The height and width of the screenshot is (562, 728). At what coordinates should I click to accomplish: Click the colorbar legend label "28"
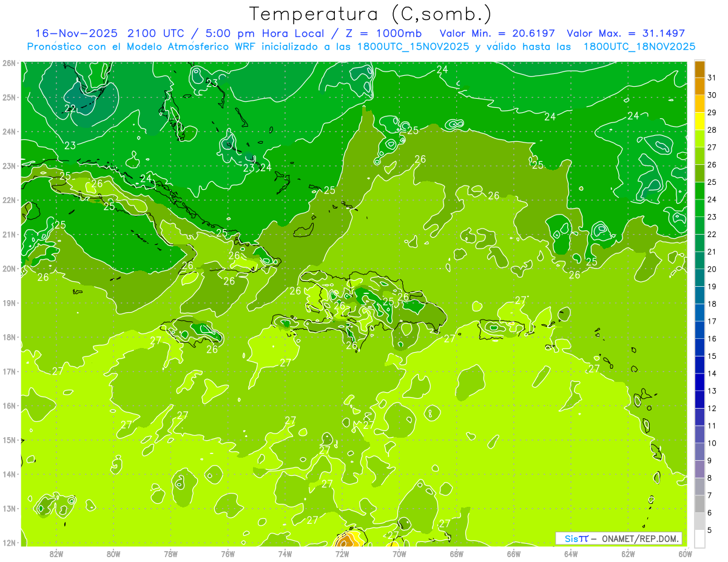click(x=712, y=130)
